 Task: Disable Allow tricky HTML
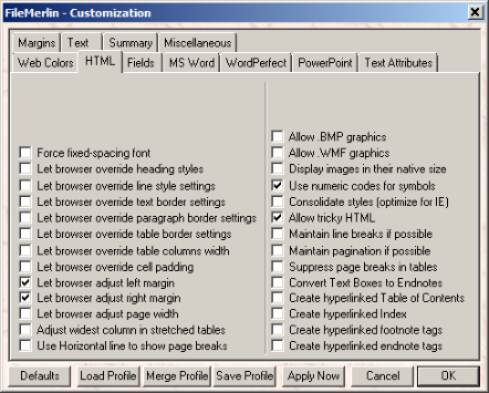tap(277, 218)
